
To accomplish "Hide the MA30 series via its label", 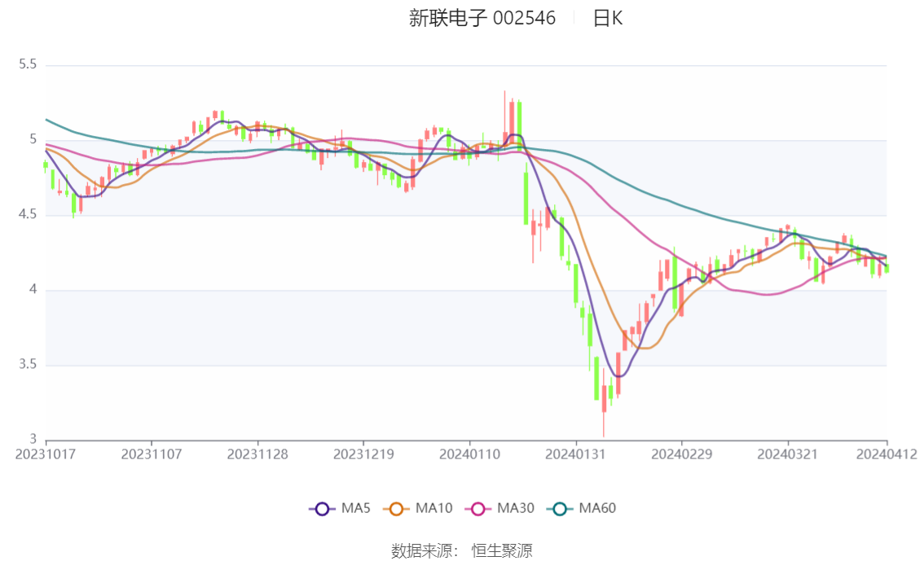I will click(516, 508).
